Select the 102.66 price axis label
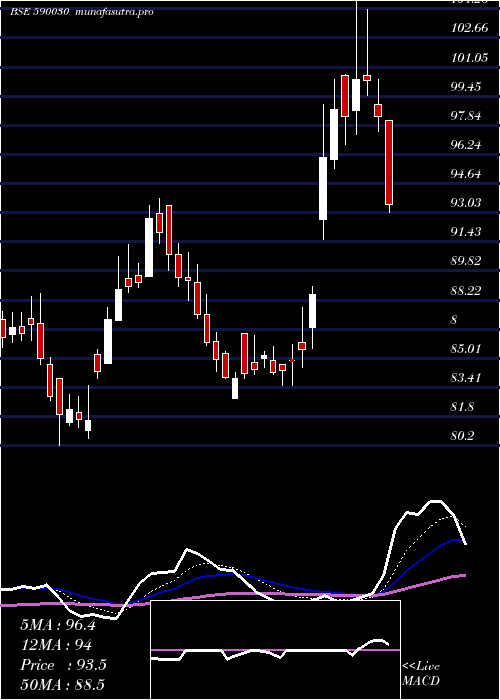Viewport: 500px width, 700px height. click(x=470, y=28)
